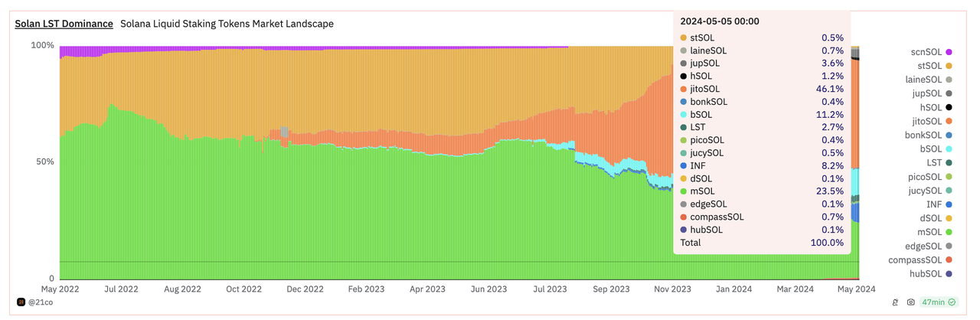This screenshot has height=320, width=980.
Task: Click the 21co avatar icon
Action: coord(21,302)
